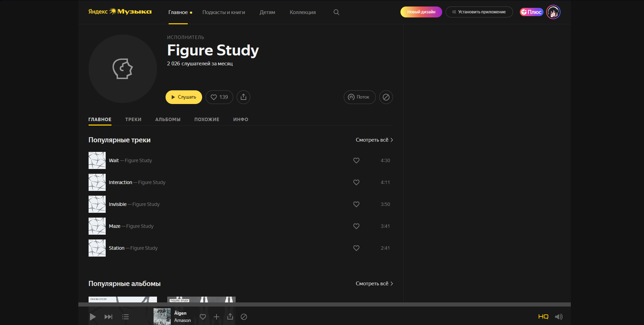The image size is (644, 325).
Task: Click the Плюс subscription badge
Action: pyautogui.click(x=531, y=12)
